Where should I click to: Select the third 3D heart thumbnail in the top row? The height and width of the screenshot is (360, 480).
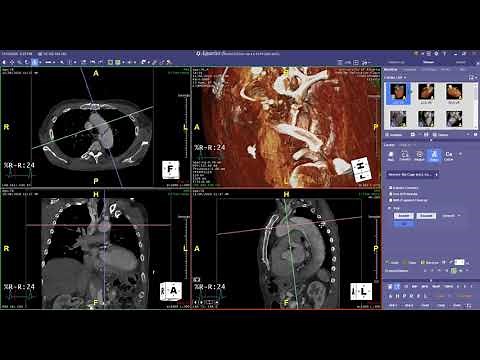[x=454, y=93]
